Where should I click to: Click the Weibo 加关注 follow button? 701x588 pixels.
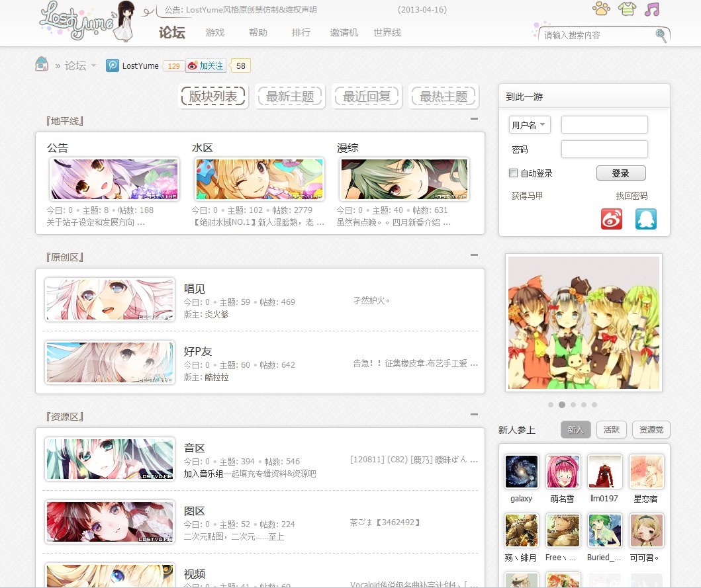(x=206, y=65)
